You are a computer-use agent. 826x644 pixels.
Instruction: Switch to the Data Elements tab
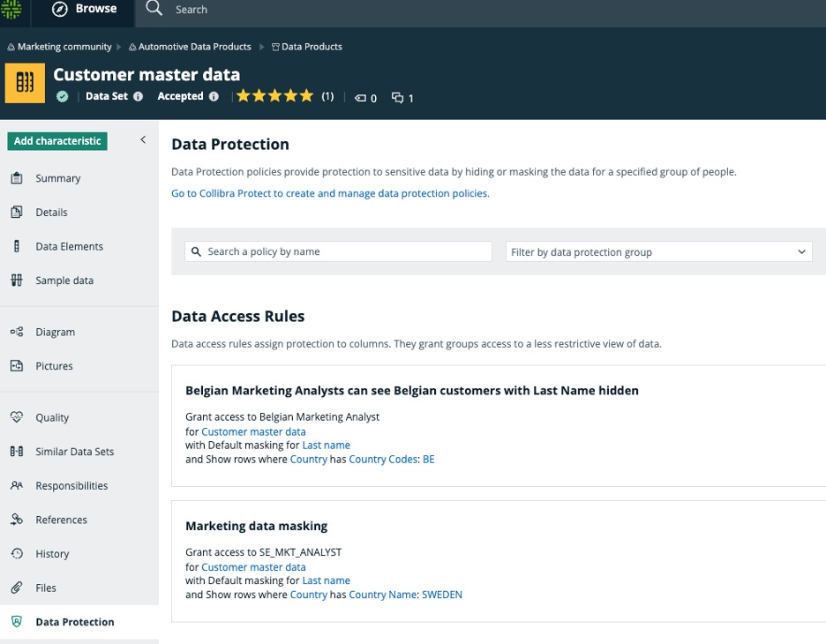(x=69, y=247)
